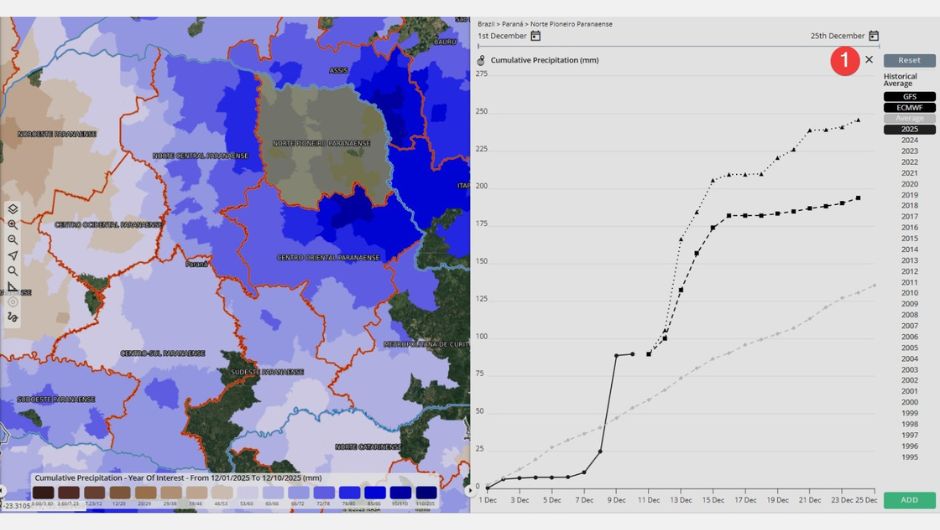Select the Norte Pioneiro Paranaense map region
This screenshot has height=530, width=940.
321,143
